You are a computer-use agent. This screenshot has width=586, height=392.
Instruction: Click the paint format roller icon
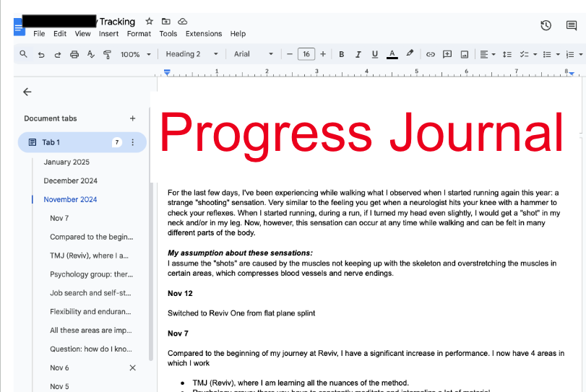(x=108, y=54)
